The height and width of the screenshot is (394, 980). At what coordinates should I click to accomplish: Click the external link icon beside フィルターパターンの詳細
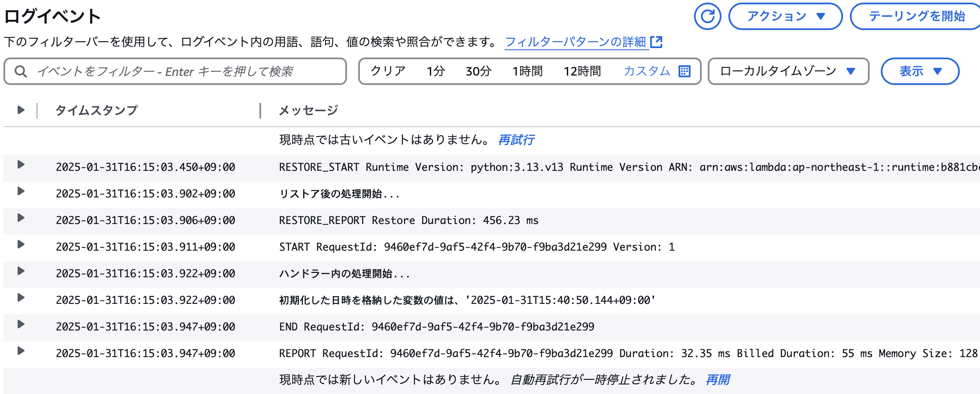[x=657, y=42]
